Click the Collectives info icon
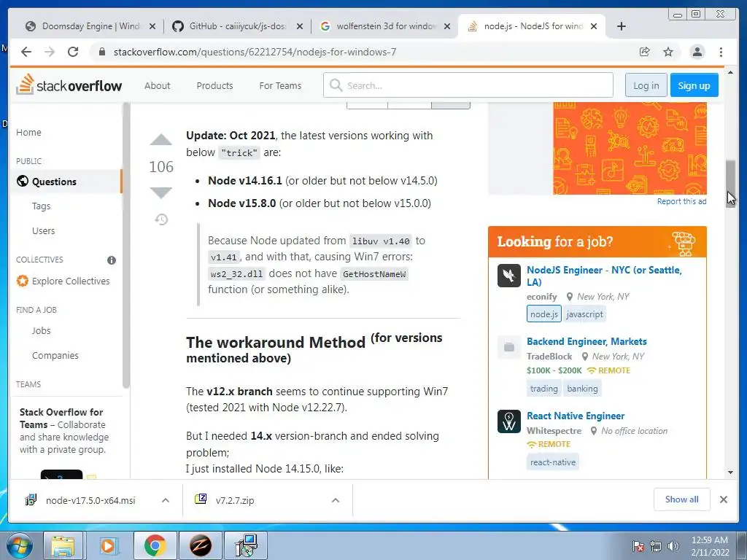Image resolution: width=747 pixels, height=560 pixels. click(x=112, y=260)
